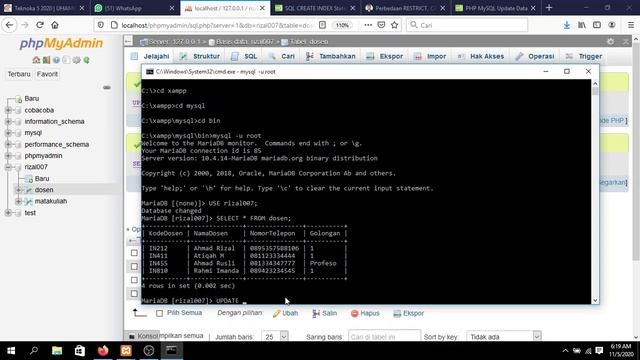Click the Firefox search field Cari
Screen dimensions: 640x360
pyautogui.click(x=467, y=25)
